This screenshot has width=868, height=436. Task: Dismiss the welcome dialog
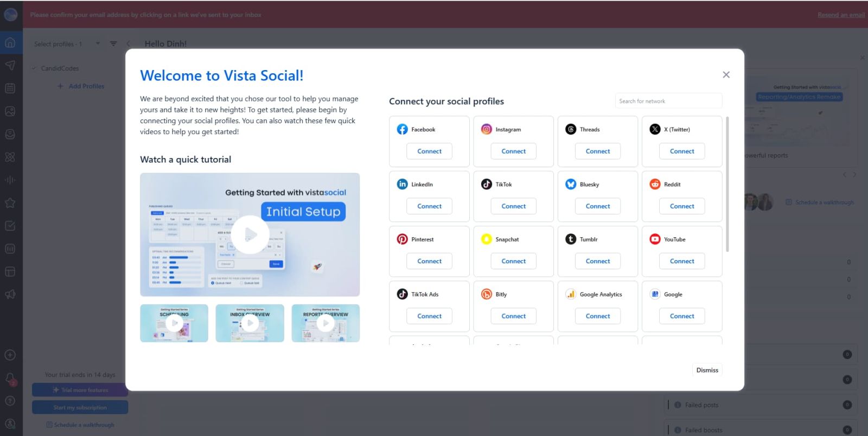click(707, 370)
